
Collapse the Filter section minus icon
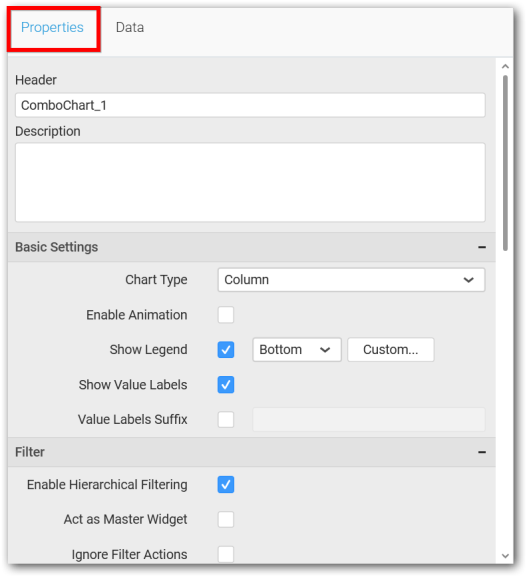pos(482,452)
